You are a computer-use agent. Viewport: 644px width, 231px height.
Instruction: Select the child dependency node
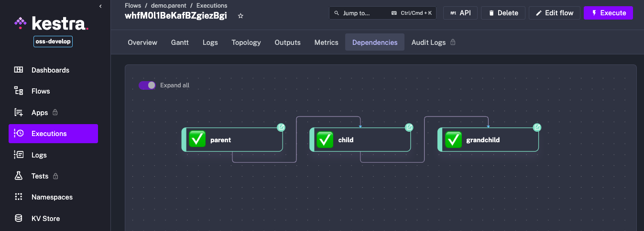(360, 140)
